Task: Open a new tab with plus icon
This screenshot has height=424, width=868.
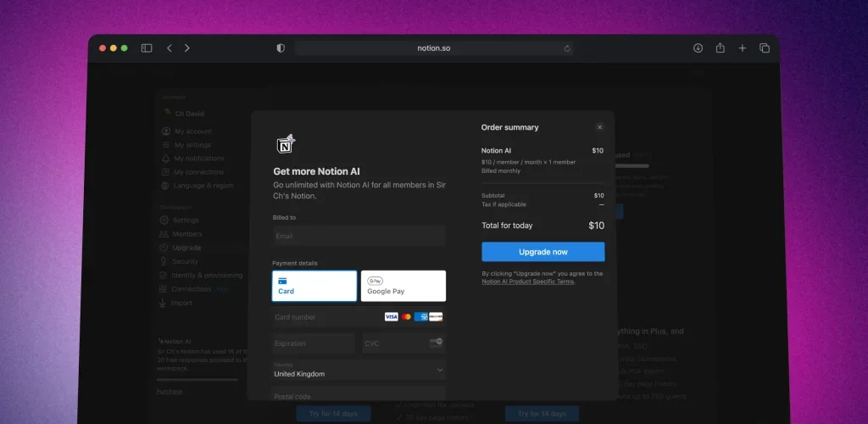Action: [x=742, y=48]
